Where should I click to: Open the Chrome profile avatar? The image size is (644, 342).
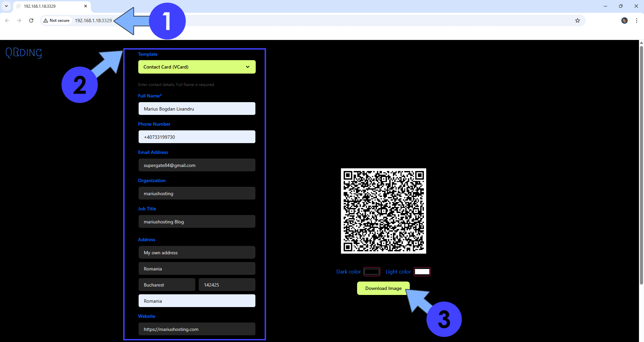(x=624, y=20)
